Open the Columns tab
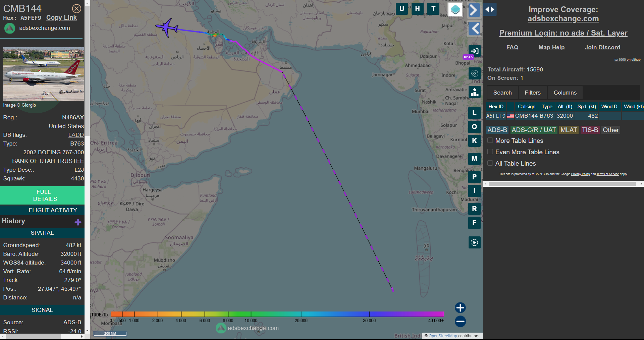Image resolution: width=644 pixels, height=340 pixels. (565, 93)
